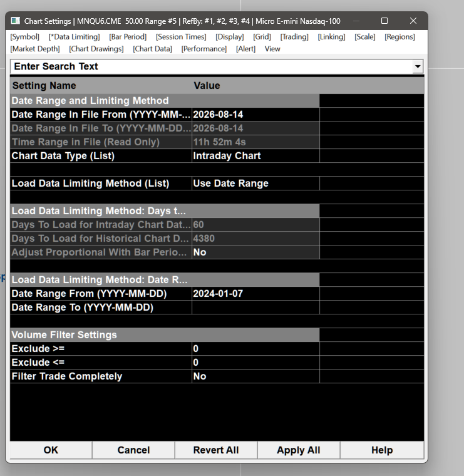Image resolution: width=464 pixels, height=476 pixels.
Task: Click the Cancel button
Action: pyautogui.click(x=133, y=450)
